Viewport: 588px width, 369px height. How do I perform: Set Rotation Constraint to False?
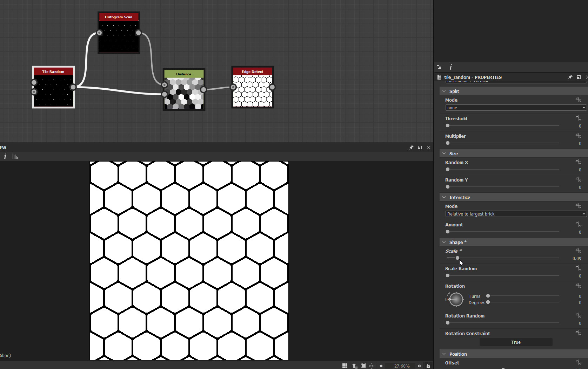coord(515,342)
